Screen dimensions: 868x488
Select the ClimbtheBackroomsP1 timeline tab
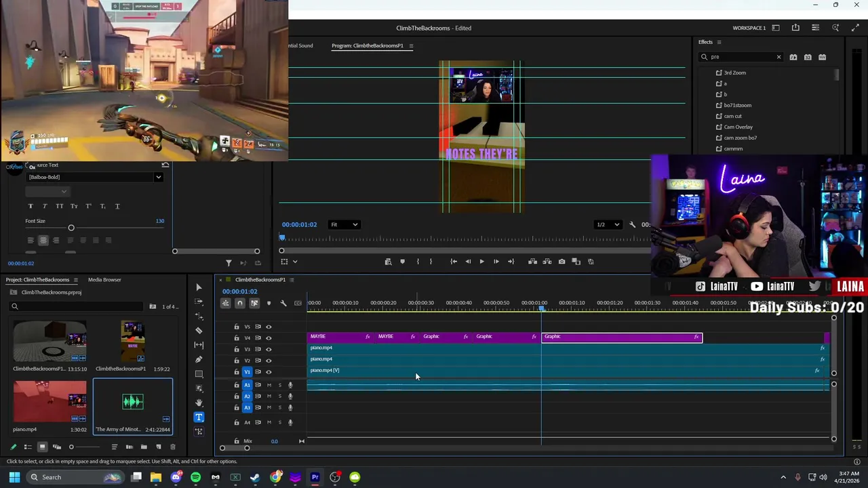pos(260,280)
